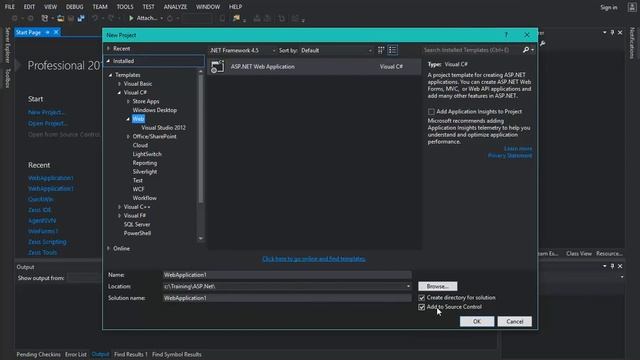The image size is (640, 360).
Task: Click the Undo toolbar icon
Action: (95, 18)
